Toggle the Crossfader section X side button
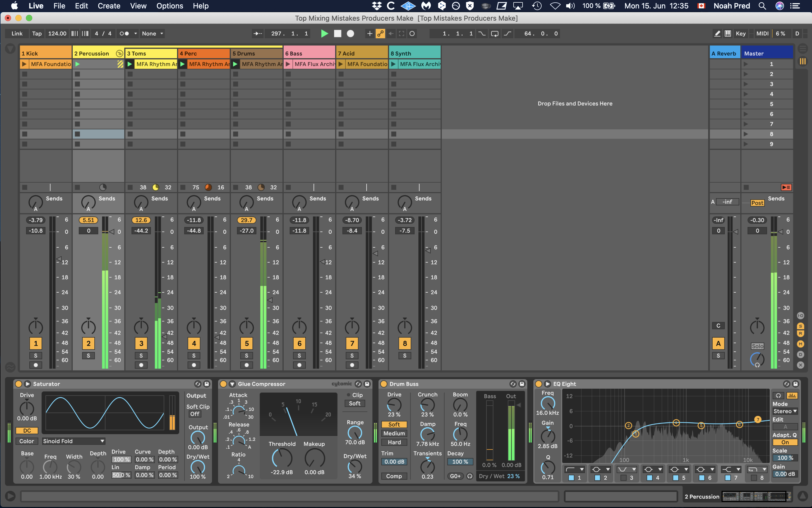812x508 pixels. [x=801, y=365]
